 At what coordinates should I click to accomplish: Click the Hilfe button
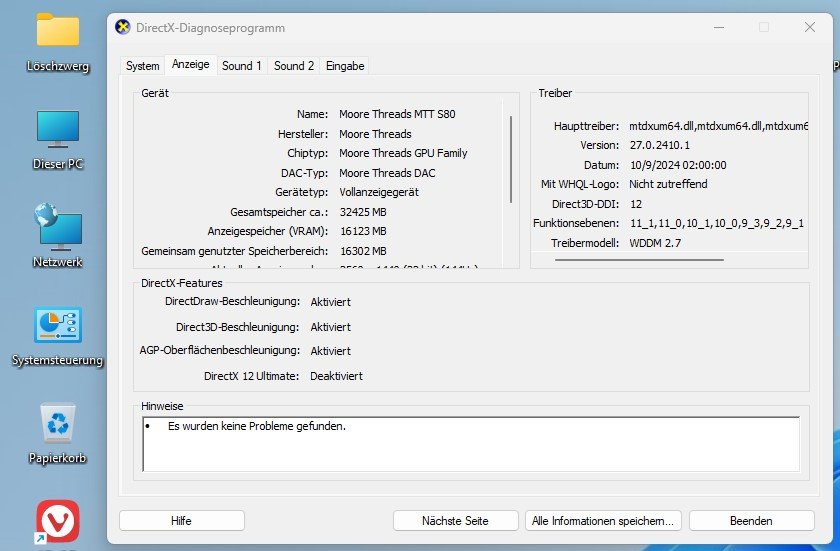click(182, 520)
